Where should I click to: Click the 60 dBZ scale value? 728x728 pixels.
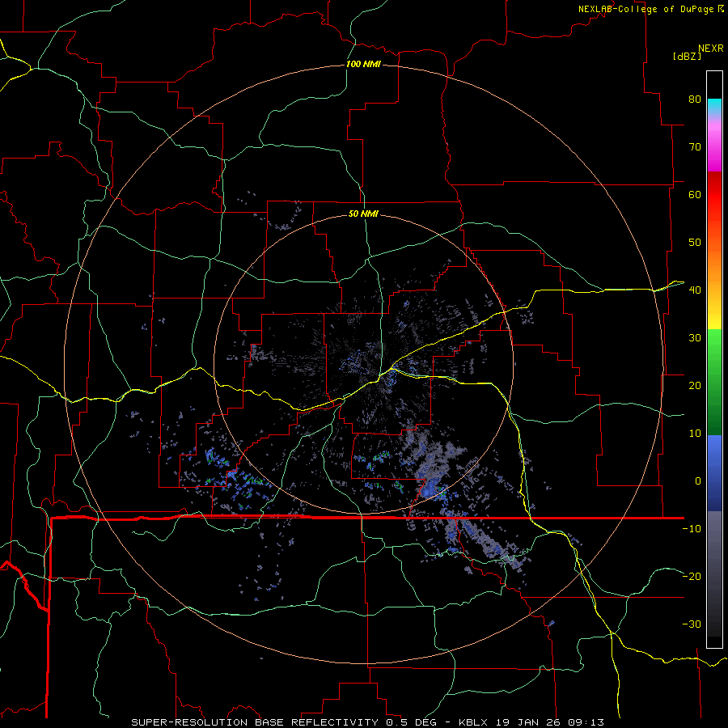point(695,194)
